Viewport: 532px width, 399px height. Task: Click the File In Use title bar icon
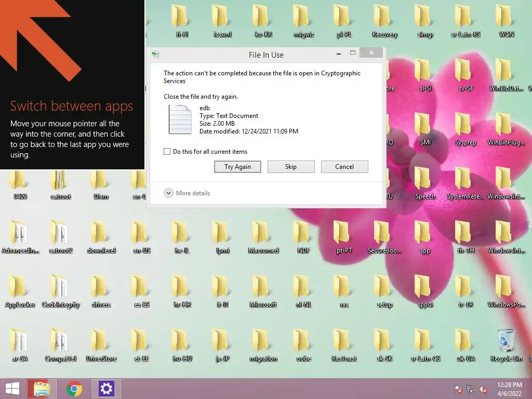(155, 54)
